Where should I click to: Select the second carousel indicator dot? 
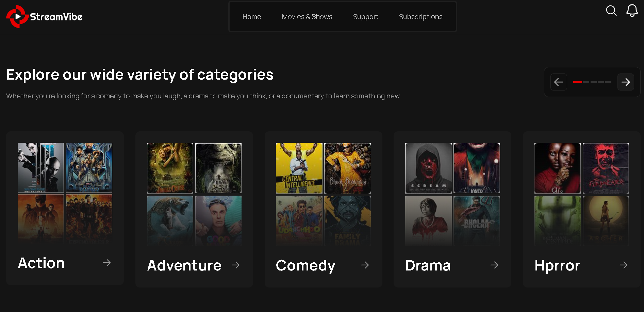(x=586, y=82)
